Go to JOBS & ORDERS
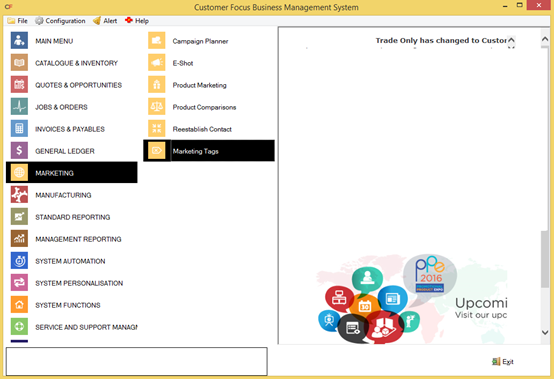554x379 pixels. pos(61,107)
